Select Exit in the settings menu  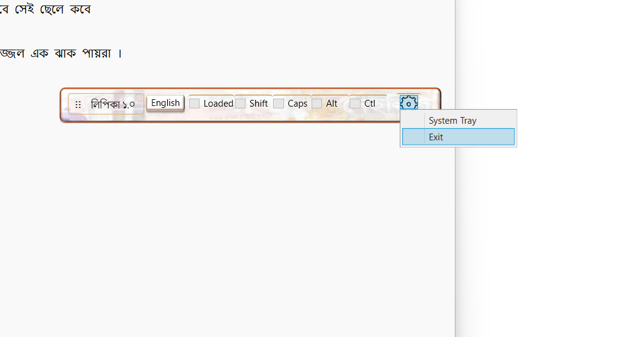click(436, 137)
